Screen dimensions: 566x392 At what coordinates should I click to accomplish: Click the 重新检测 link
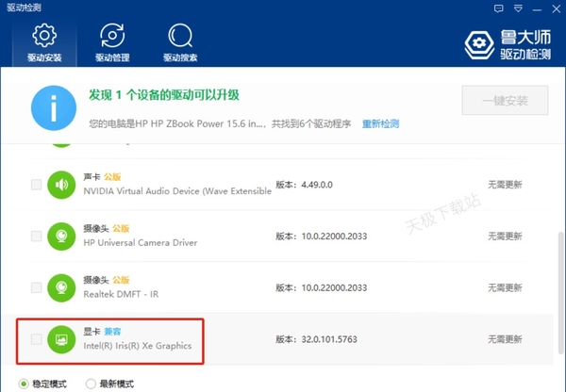coord(380,123)
